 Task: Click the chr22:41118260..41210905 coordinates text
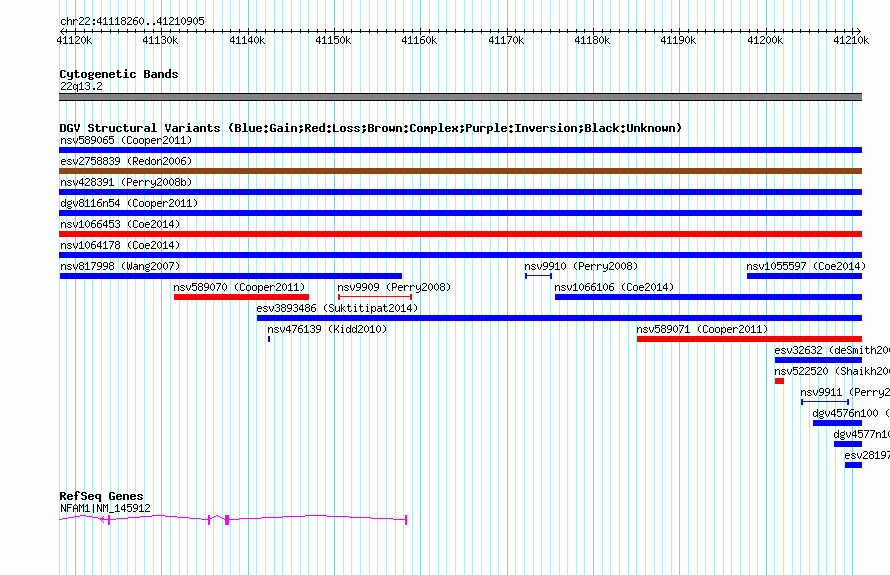tap(132, 21)
